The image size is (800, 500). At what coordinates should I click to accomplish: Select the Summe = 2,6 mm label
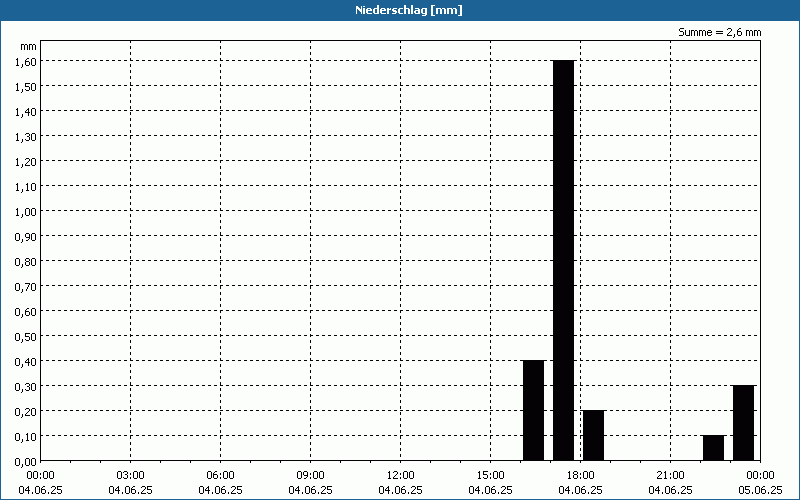tap(719, 32)
